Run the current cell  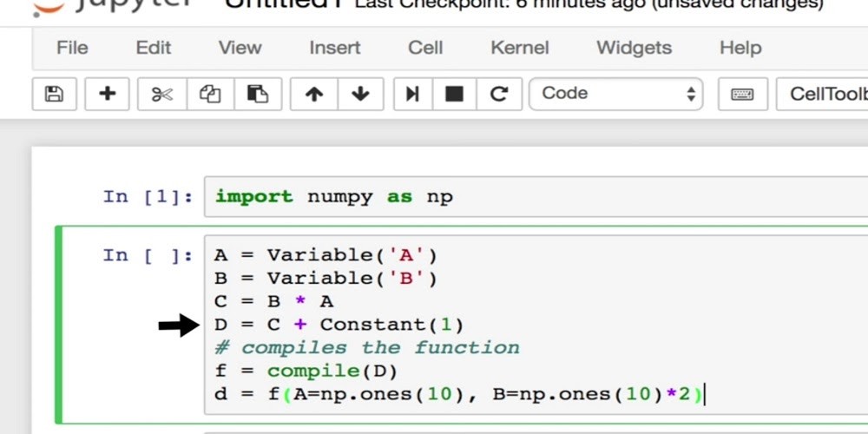coord(412,94)
